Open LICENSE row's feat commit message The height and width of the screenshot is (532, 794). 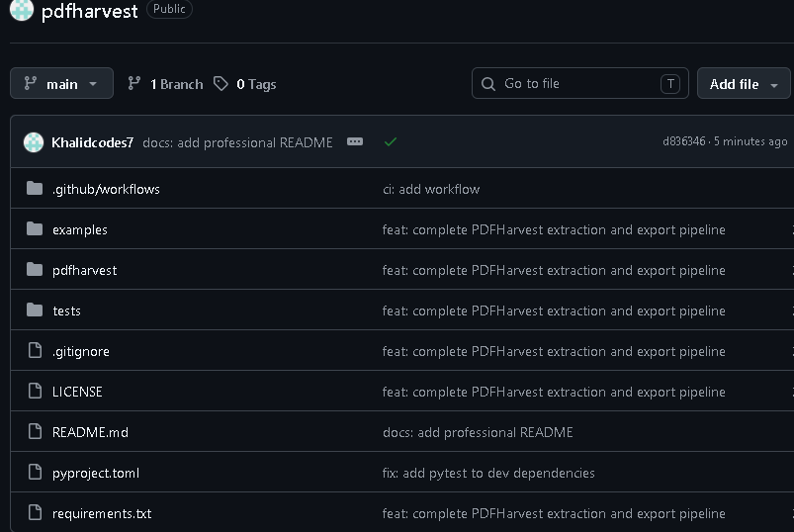click(x=554, y=392)
